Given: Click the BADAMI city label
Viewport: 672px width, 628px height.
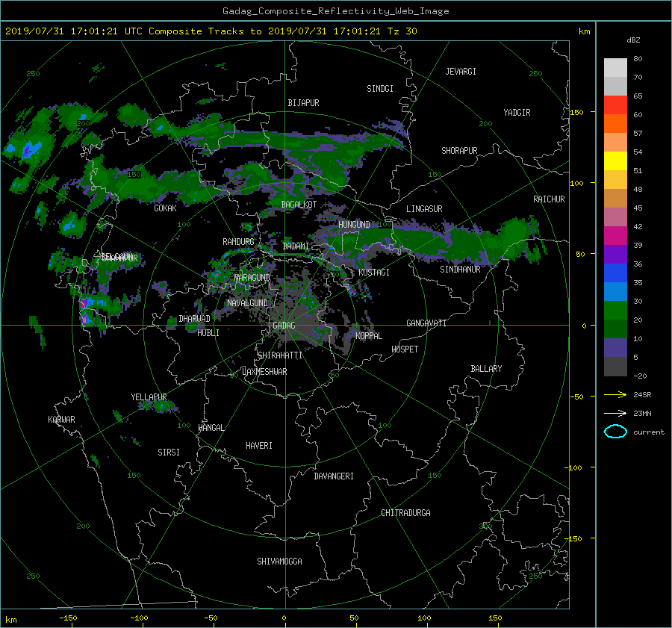Looking at the screenshot, I should 296,246.
